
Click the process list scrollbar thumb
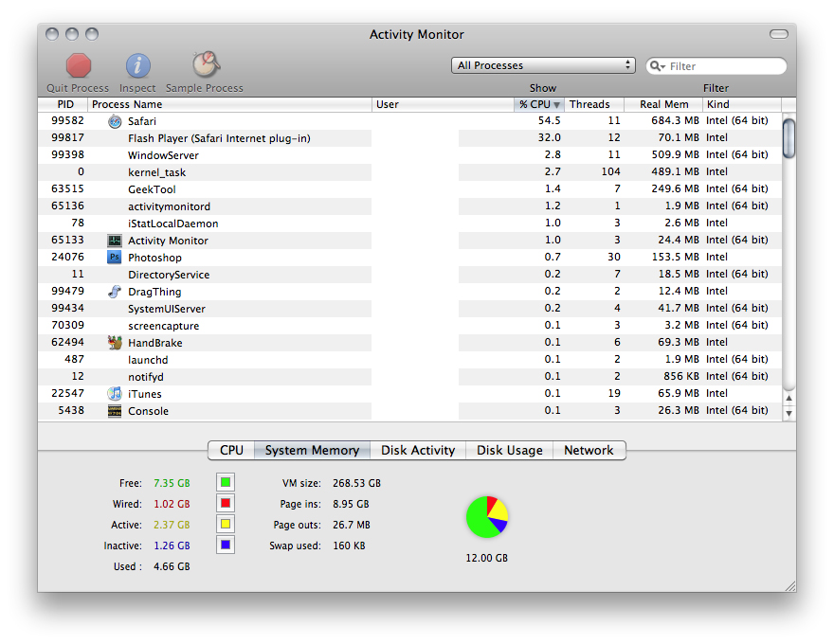[x=789, y=138]
